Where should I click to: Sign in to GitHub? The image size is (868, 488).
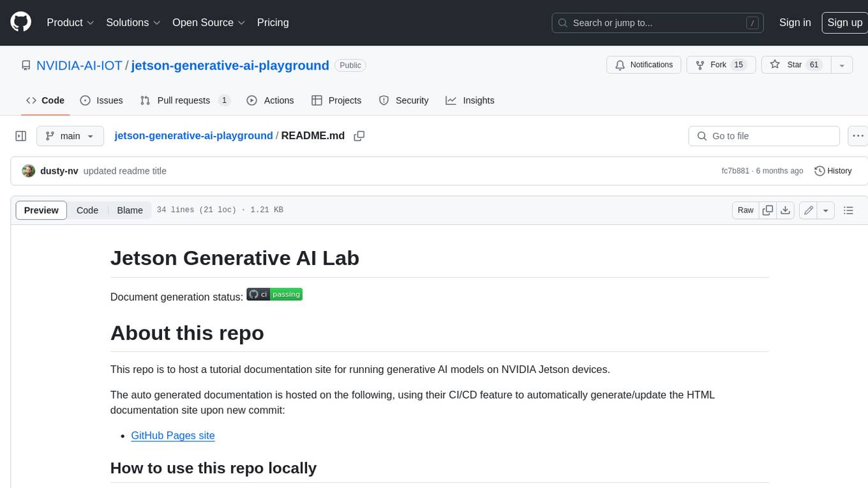pos(795,22)
